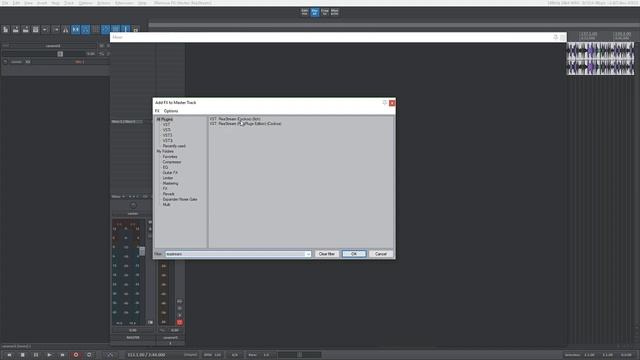
Task: Click the highlighted blue top-center toolbar button
Action: (315, 12)
